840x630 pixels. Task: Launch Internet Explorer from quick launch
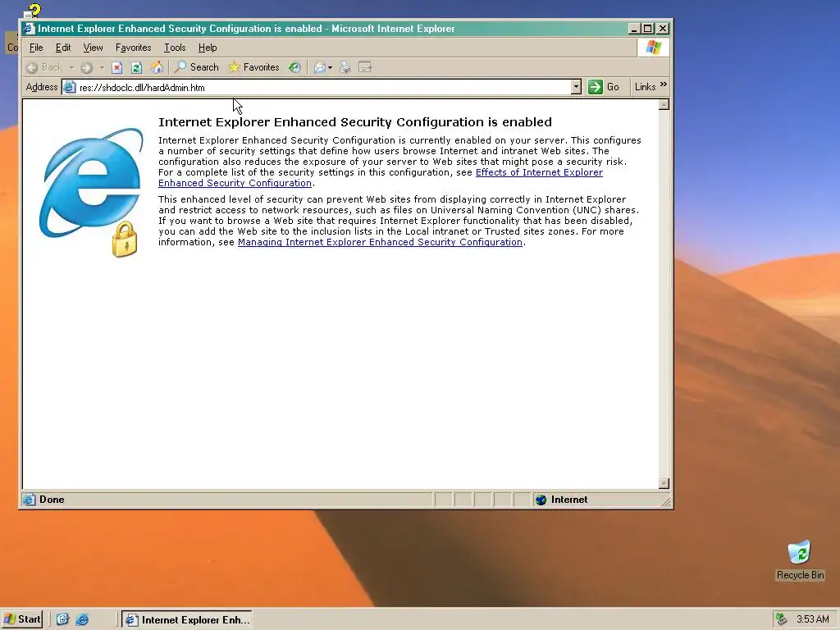coord(82,620)
